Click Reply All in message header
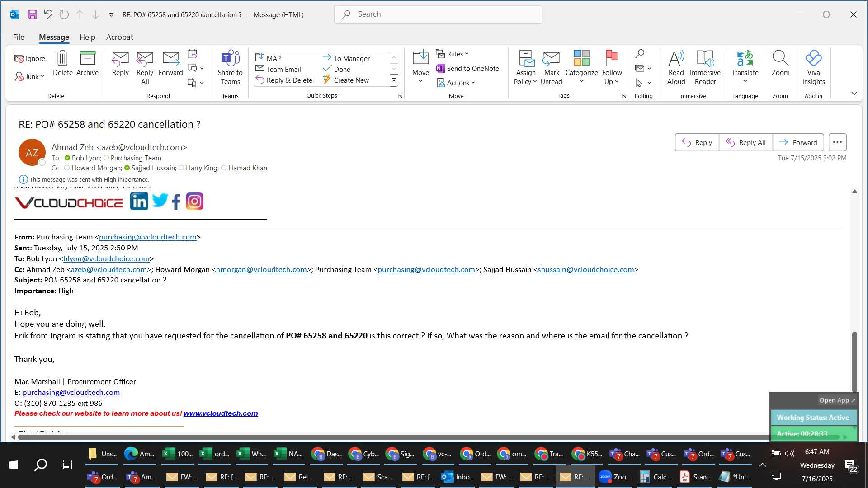This screenshot has height=488, width=868. click(x=745, y=142)
